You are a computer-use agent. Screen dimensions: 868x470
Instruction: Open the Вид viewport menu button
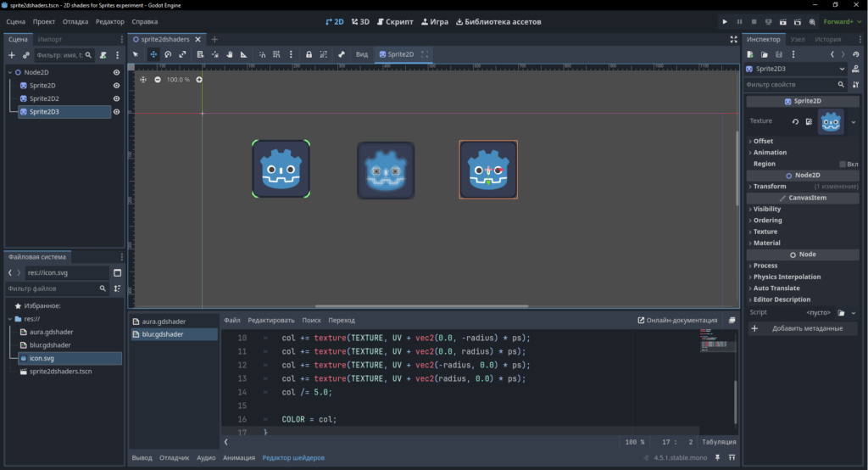tap(361, 54)
